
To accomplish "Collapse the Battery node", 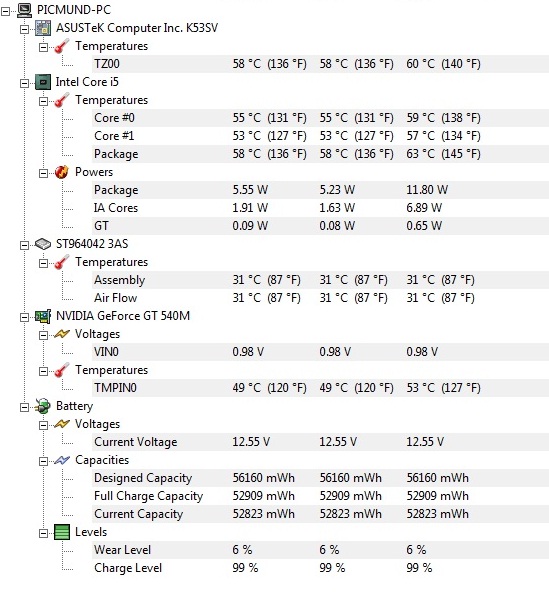I will pos(24,408).
